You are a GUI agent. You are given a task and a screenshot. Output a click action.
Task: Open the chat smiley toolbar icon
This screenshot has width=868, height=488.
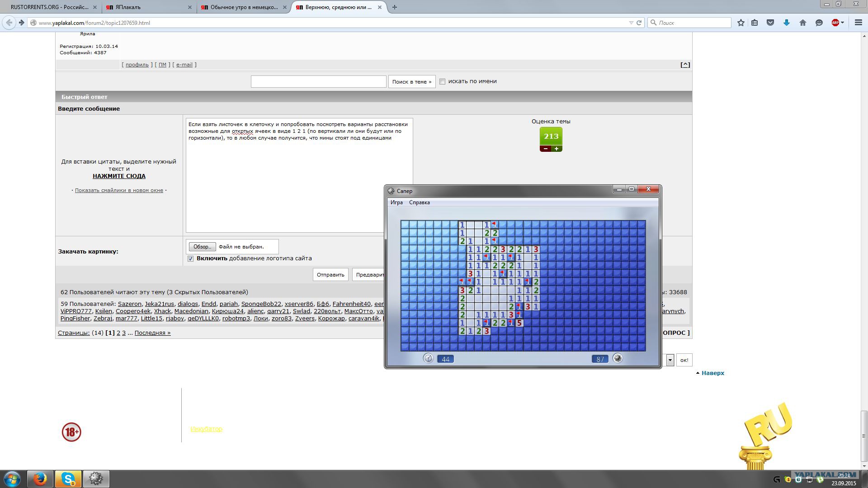click(x=819, y=23)
